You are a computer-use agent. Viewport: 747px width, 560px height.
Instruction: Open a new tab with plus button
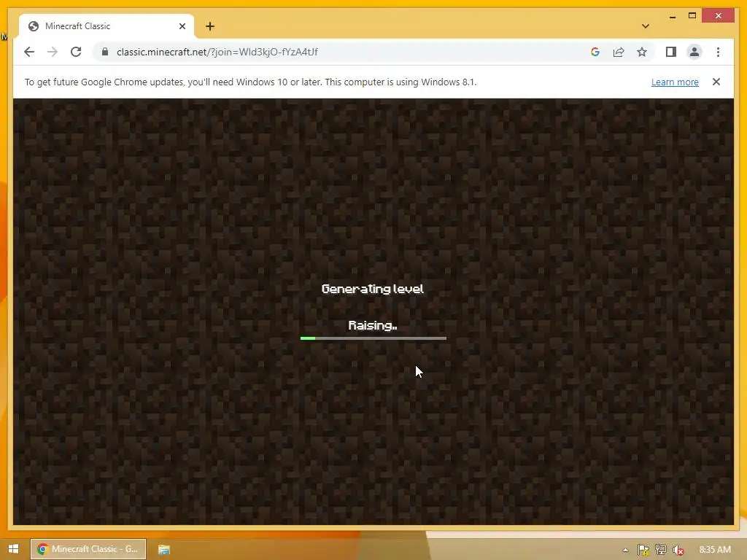(x=210, y=26)
